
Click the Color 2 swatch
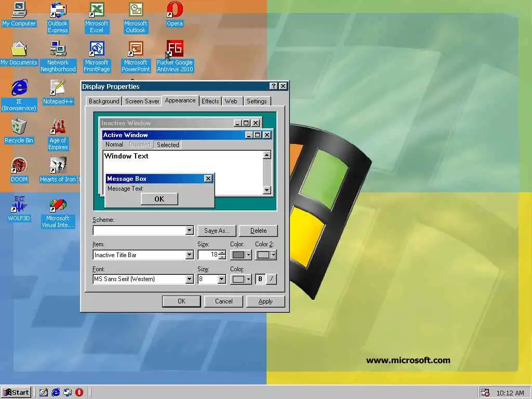click(263, 255)
